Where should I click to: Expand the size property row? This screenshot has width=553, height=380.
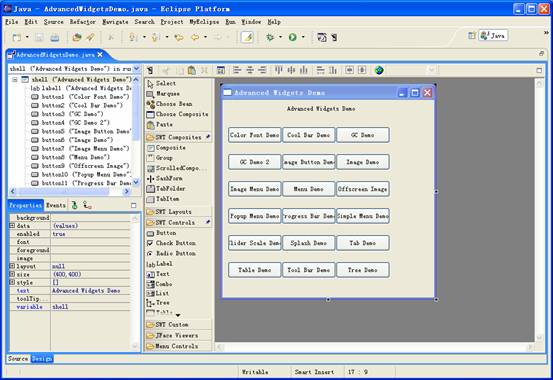12,275
